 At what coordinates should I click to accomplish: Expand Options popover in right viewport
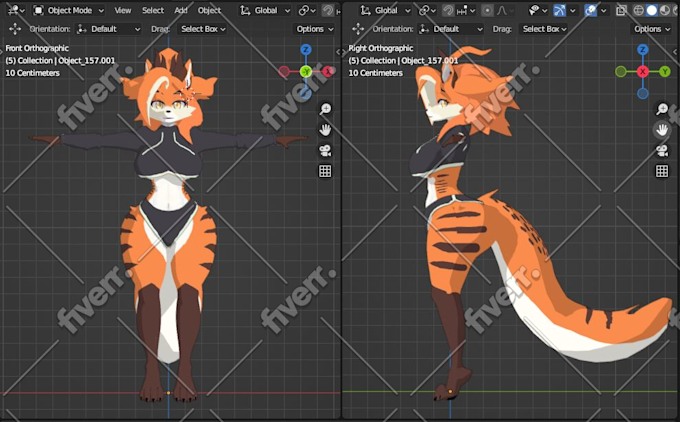pyautogui.click(x=652, y=29)
